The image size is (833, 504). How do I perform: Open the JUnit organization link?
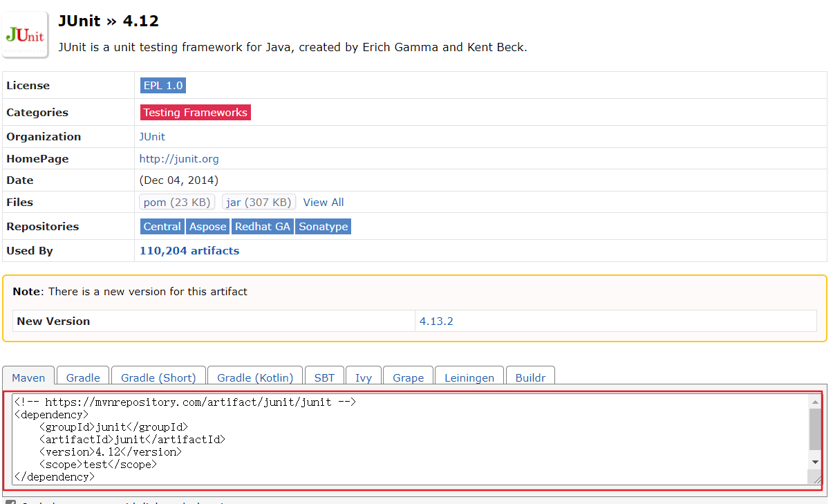click(x=152, y=137)
